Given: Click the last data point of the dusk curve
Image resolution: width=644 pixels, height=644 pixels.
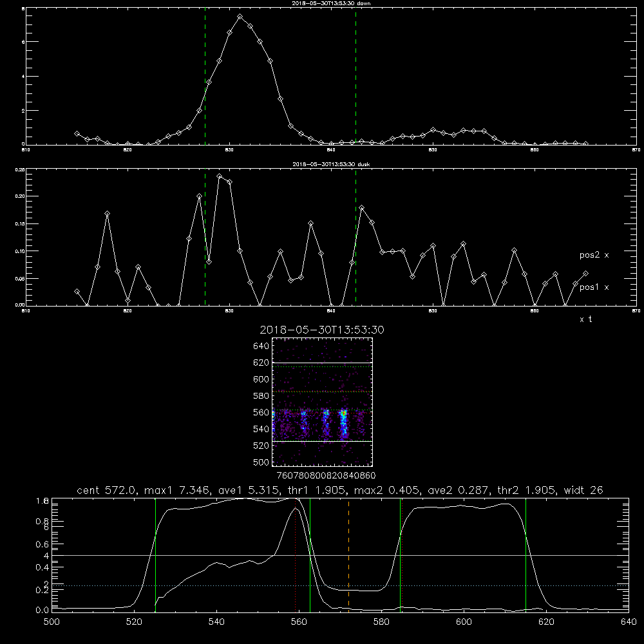Looking at the screenshot, I should tap(585, 274).
